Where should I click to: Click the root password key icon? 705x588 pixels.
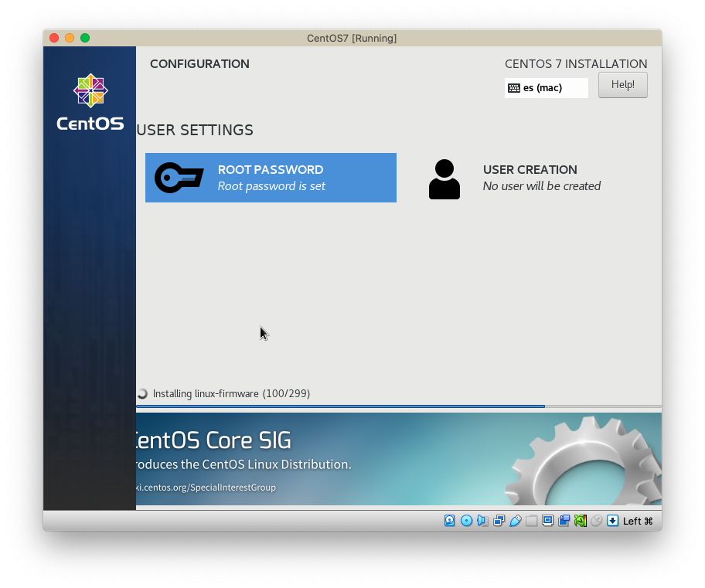179,178
